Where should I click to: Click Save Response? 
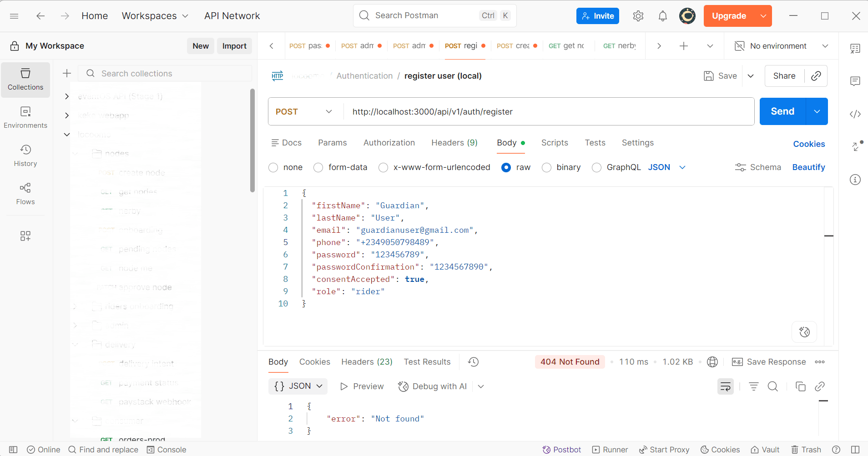(769, 362)
